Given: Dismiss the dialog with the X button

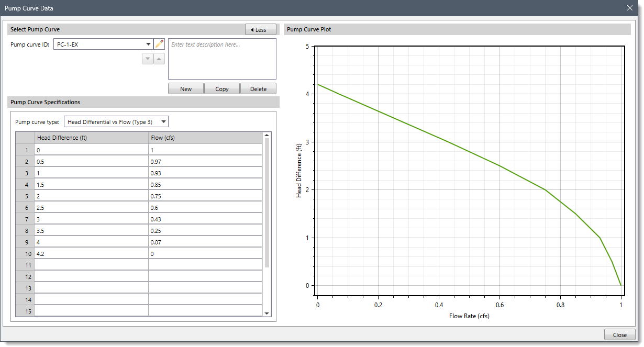Looking at the screenshot, I should pyautogui.click(x=630, y=8).
